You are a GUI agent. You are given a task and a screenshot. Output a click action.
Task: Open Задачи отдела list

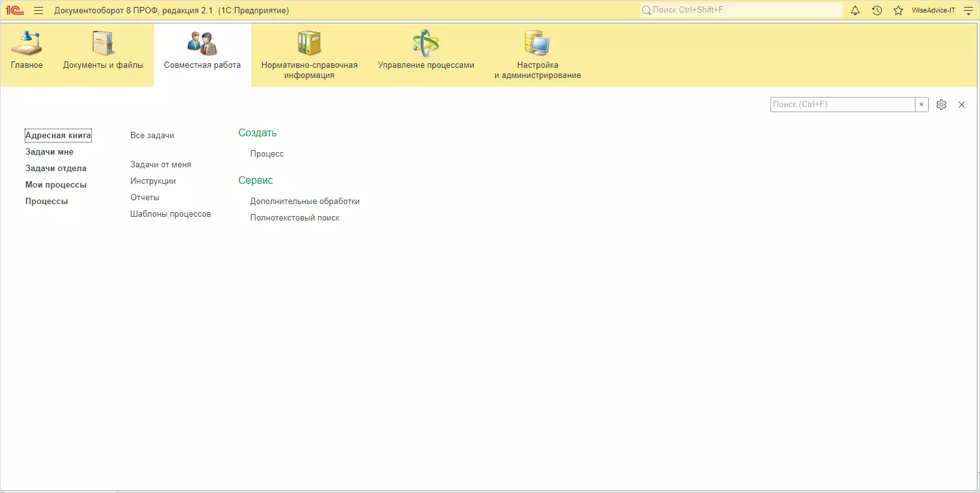56,169
